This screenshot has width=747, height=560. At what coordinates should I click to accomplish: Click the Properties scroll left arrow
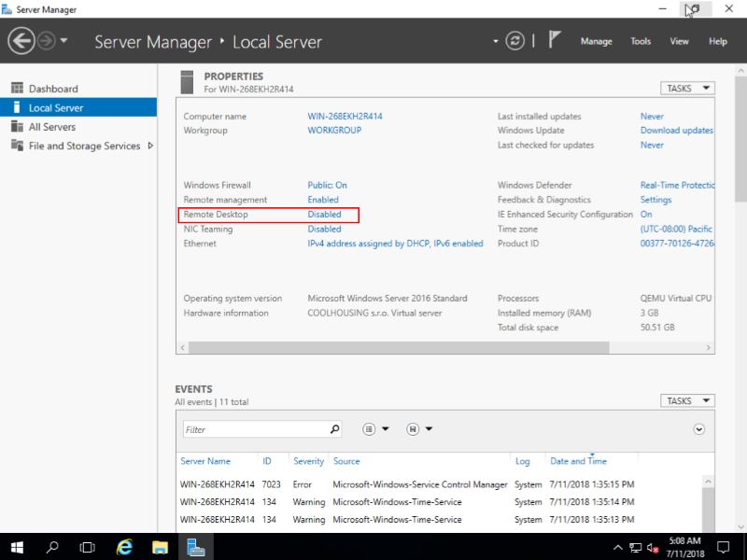pyautogui.click(x=182, y=347)
